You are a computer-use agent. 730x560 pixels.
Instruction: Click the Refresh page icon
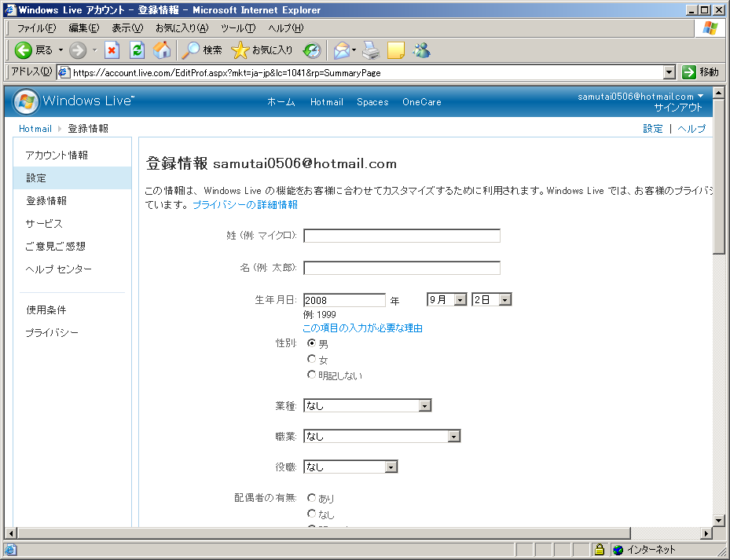(x=137, y=50)
